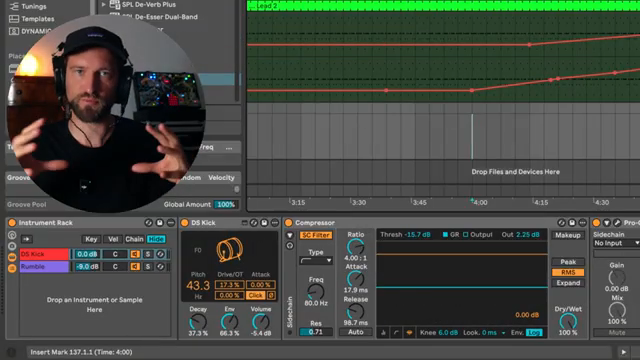Viewport: 640px width, 360px height.
Task: Click DS Kick device minimize view icon
Action: [x=244, y=223]
